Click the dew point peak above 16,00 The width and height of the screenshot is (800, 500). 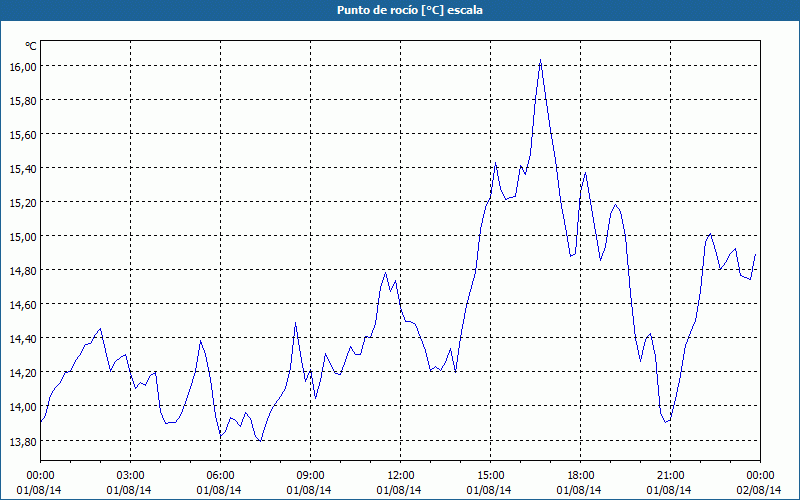click(540, 60)
